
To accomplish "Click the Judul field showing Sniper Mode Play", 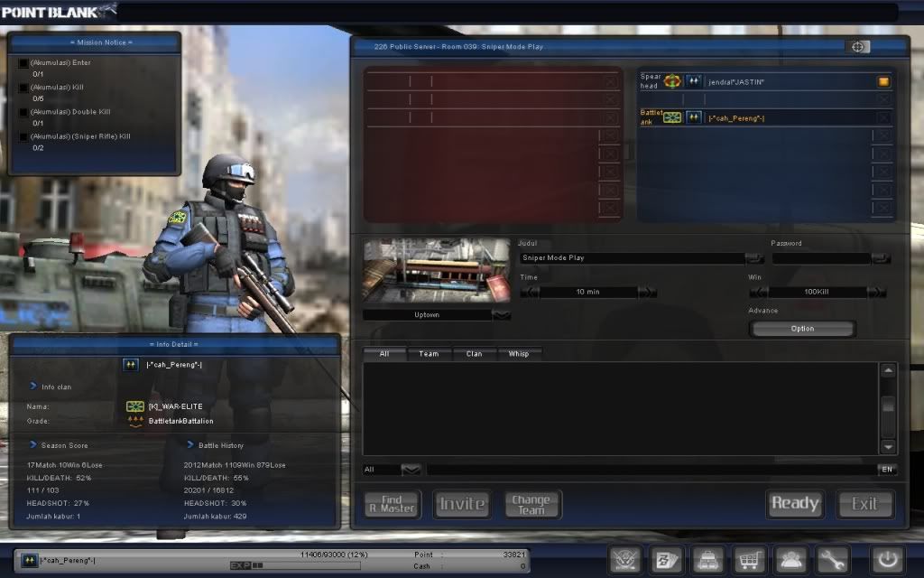I will [x=632, y=257].
